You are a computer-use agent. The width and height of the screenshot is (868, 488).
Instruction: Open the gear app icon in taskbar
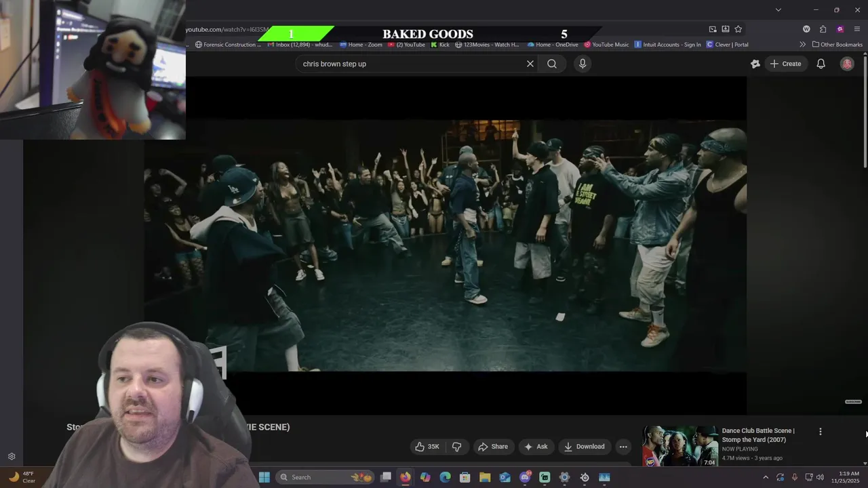point(564,477)
